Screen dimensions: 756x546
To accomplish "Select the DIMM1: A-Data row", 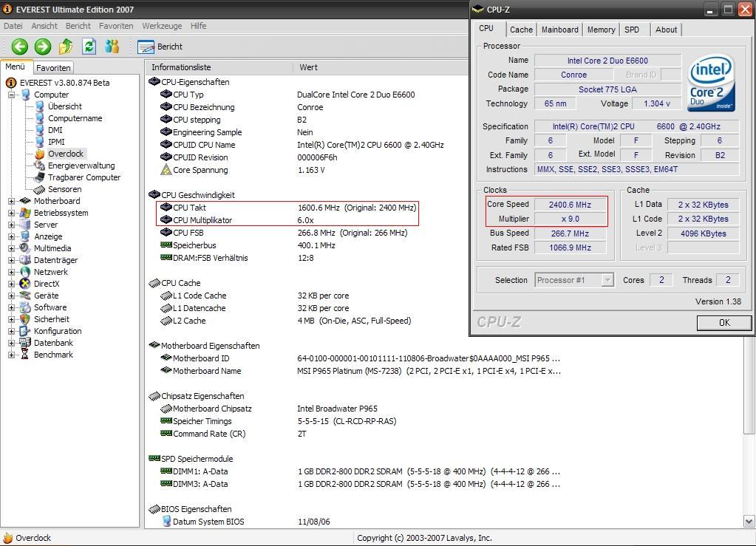I will point(360,471).
